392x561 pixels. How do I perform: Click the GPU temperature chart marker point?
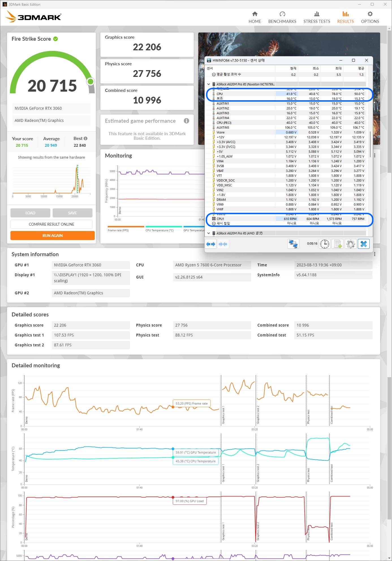click(x=173, y=449)
